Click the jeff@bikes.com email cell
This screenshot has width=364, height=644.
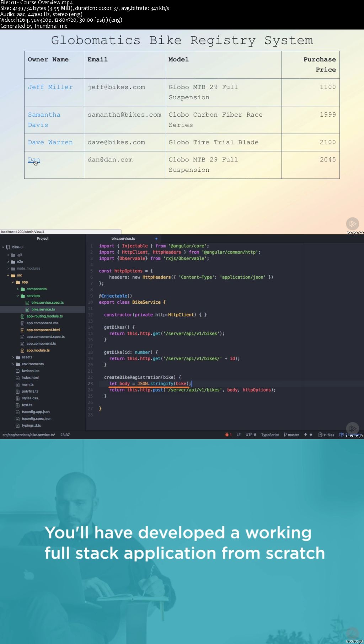[124, 92]
